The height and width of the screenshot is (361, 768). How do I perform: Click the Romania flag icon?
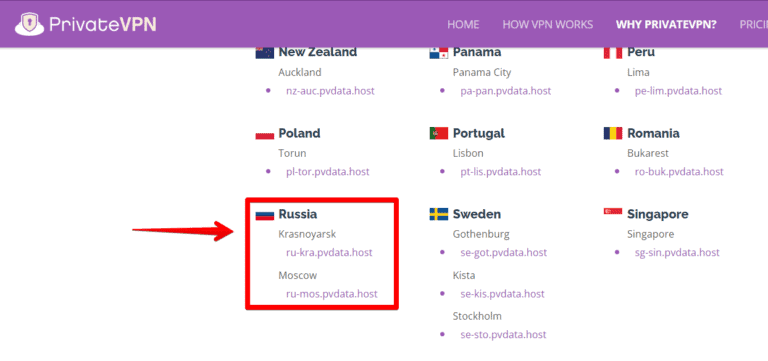[613, 133]
